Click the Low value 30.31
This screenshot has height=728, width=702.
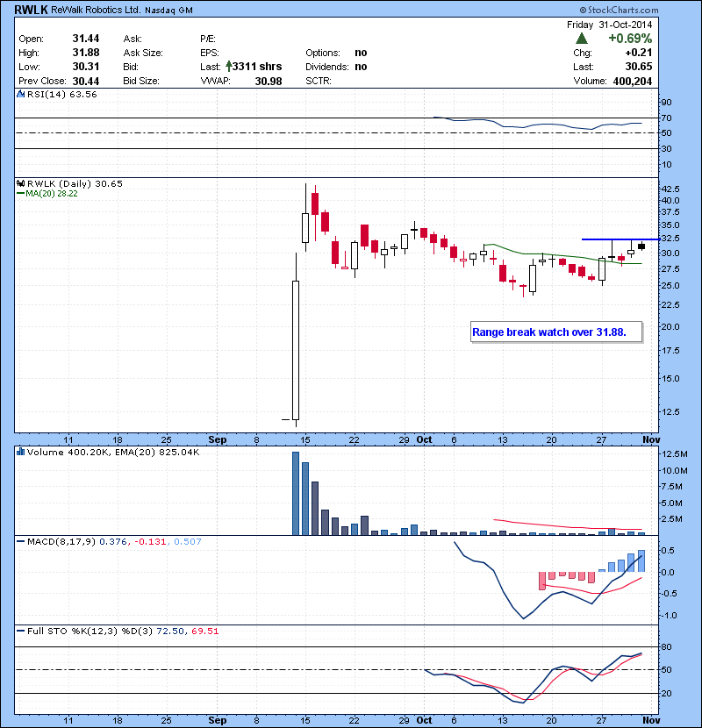86,67
